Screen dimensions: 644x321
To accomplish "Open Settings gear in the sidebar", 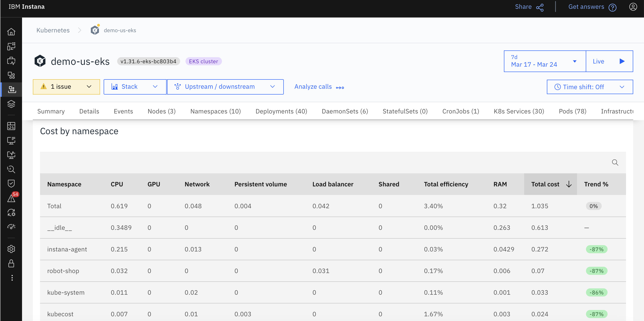I will [11, 249].
